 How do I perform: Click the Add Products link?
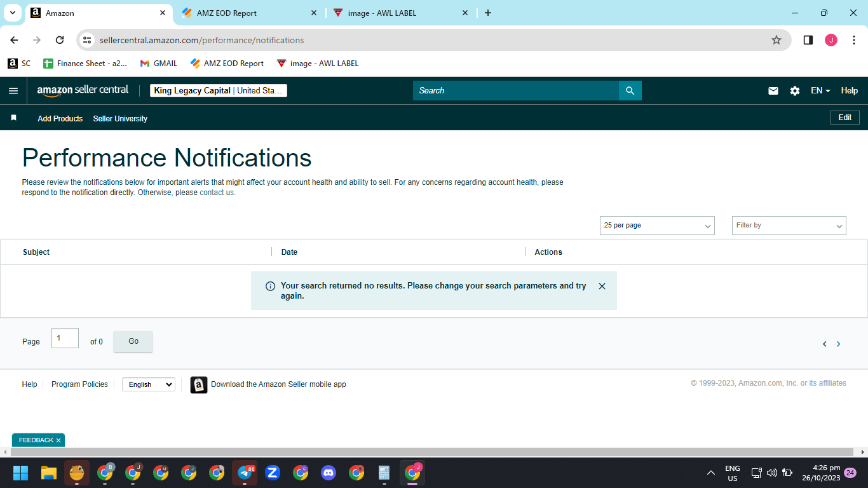point(60,119)
